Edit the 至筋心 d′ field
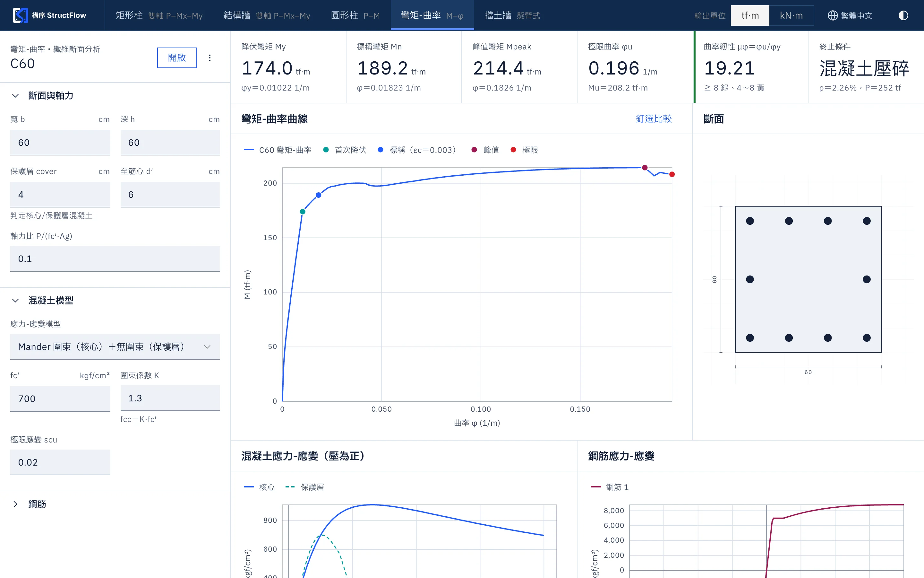Viewport: 924px width, 578px height. [x=170, y=194]
